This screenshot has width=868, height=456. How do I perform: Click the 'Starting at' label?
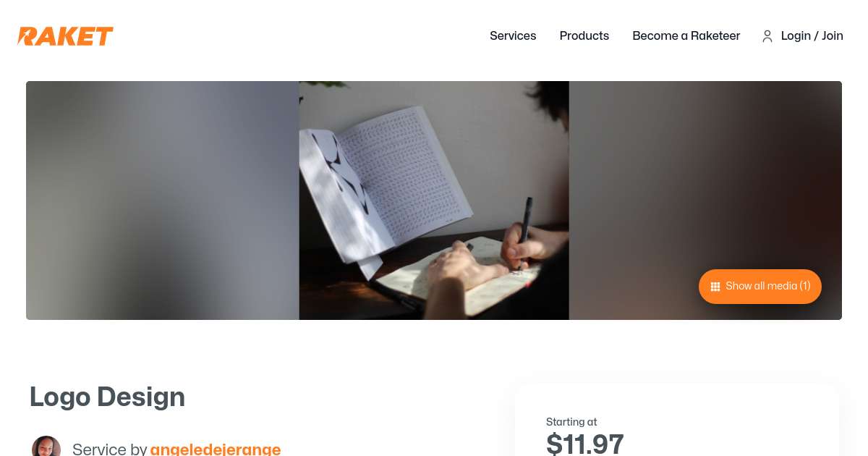(x=571, y=422)
